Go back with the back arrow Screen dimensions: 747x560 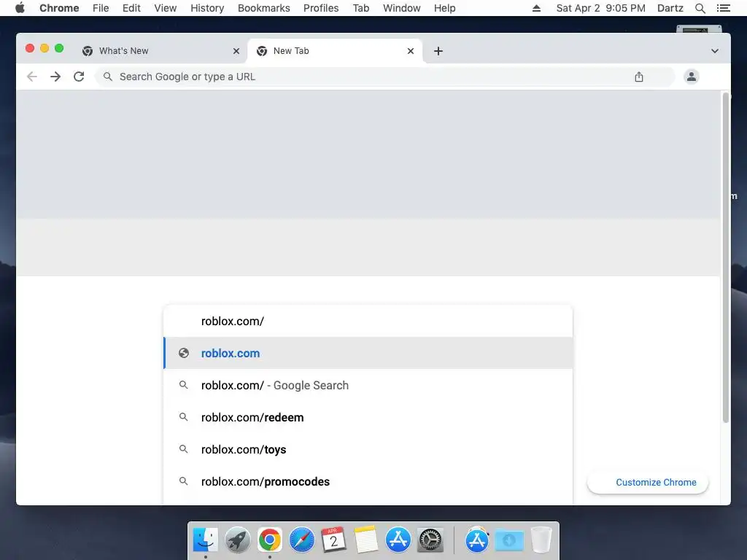coord(32,77)
